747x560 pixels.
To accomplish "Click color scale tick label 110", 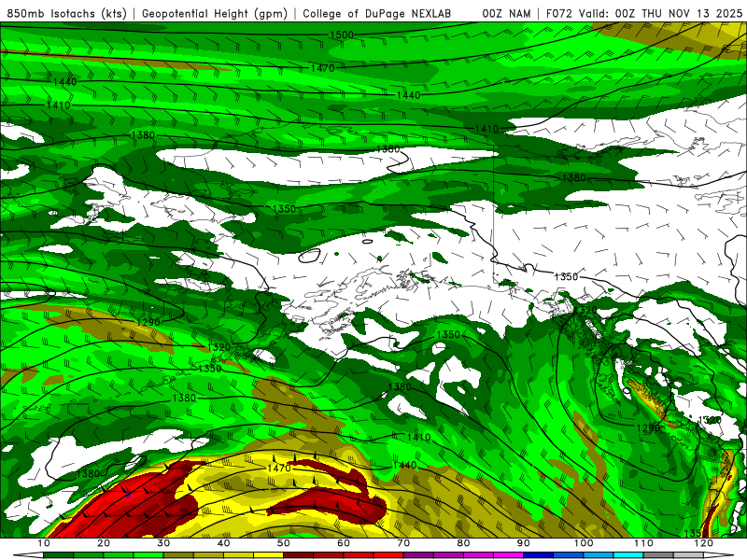I will tap(643, 543).
